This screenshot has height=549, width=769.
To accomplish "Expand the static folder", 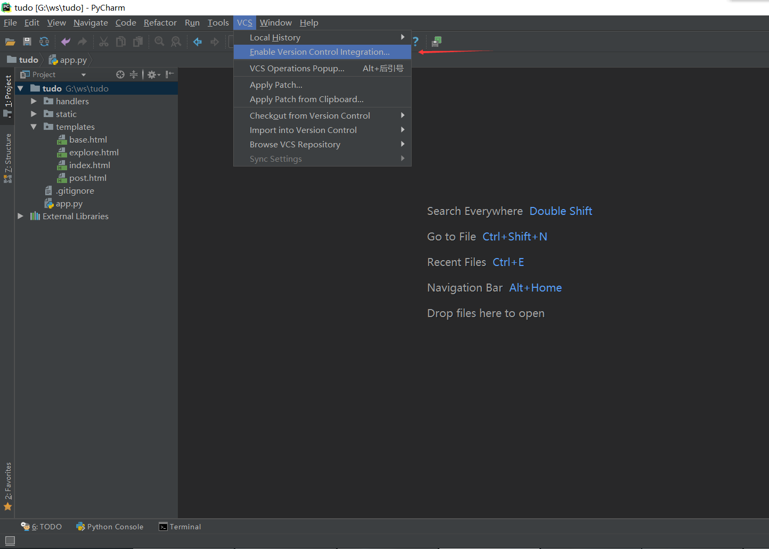I will coord(34,114).
